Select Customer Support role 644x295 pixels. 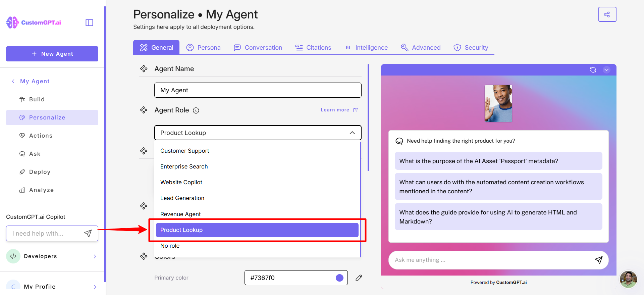[257, 151]
